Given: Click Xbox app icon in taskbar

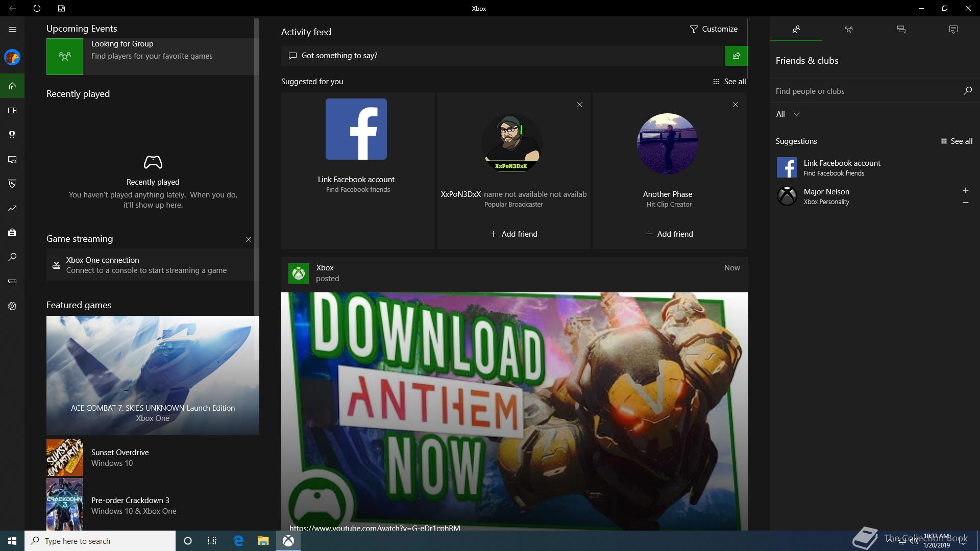Looking at the screenshot, I should (288, 541).
